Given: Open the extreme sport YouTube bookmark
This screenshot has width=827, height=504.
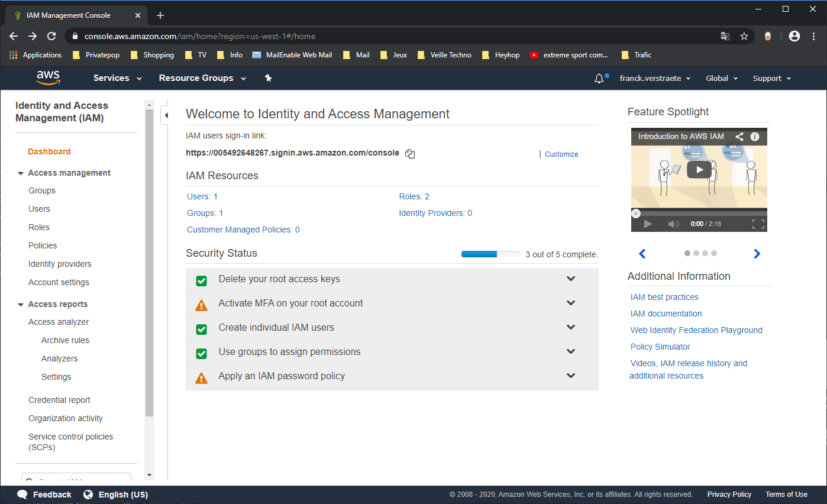Looking at the screenshot, I should click(569, 55).
